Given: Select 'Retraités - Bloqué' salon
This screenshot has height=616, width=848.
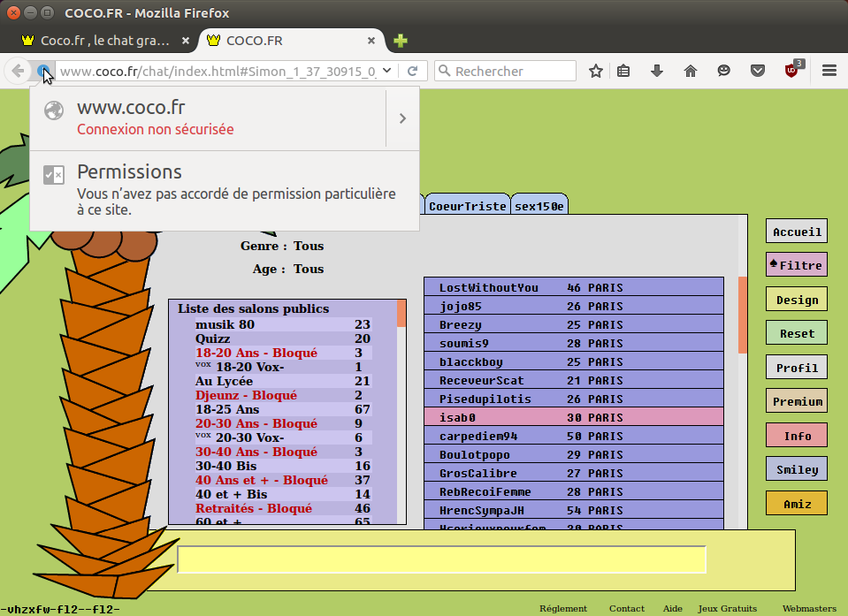Looking at the screenshot, I should (283, 508).
